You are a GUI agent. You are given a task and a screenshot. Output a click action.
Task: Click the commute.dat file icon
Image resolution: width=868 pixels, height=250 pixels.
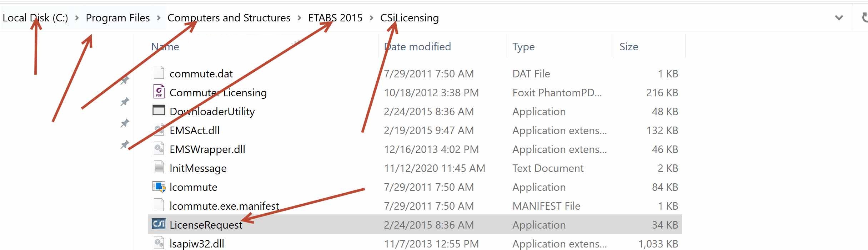(x=159, y=73)
